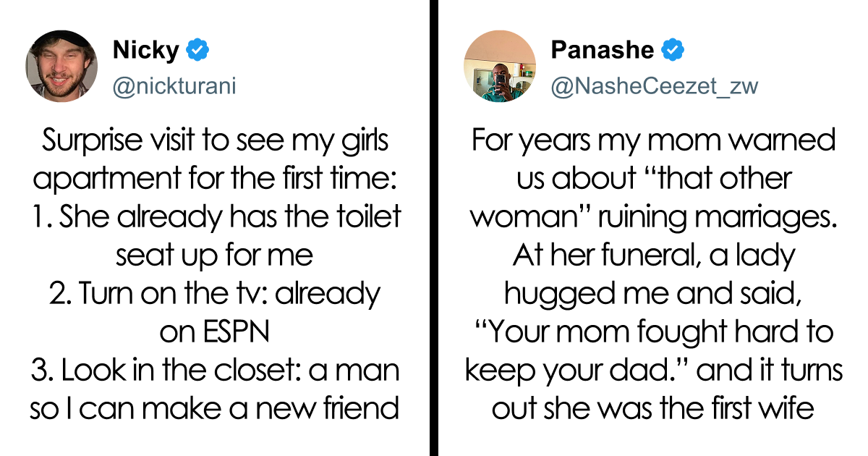Select the line '1. She already has the toilet'
The width and height of the screenshot is (868, 456).
pyautogui.click(x=215, y=217)
